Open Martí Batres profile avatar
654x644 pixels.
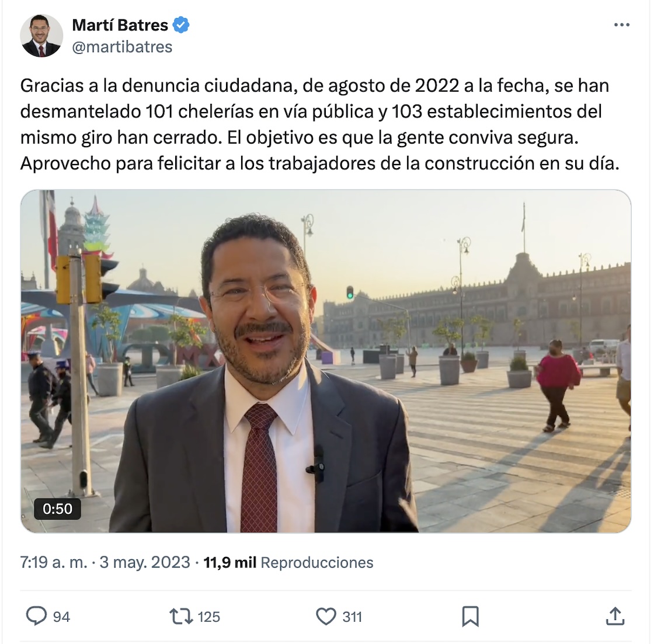pos(41,36)
